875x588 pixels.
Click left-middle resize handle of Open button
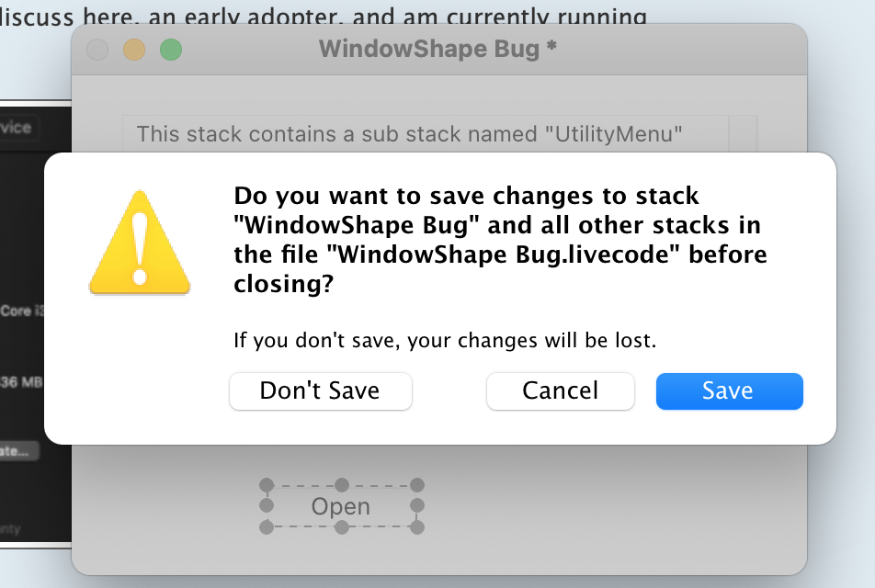267,506
